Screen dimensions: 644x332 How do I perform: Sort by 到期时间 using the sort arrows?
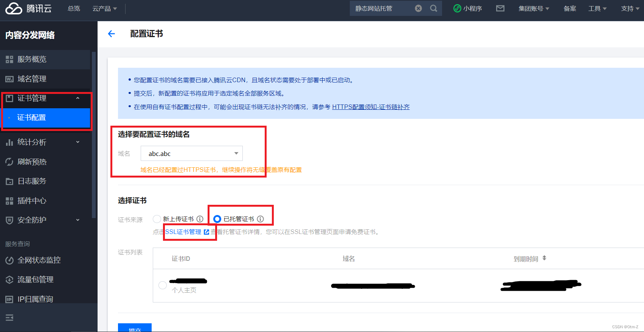[544, 258]
